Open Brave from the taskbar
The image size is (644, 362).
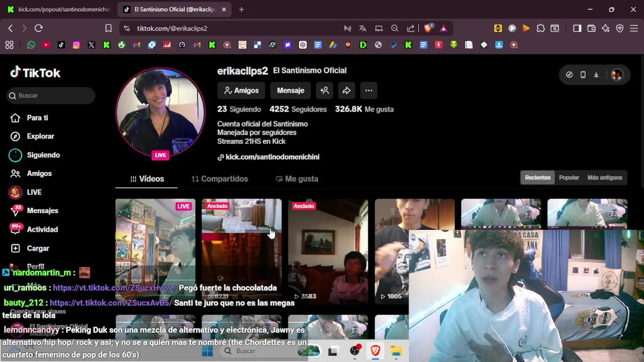tap(375, 351)
